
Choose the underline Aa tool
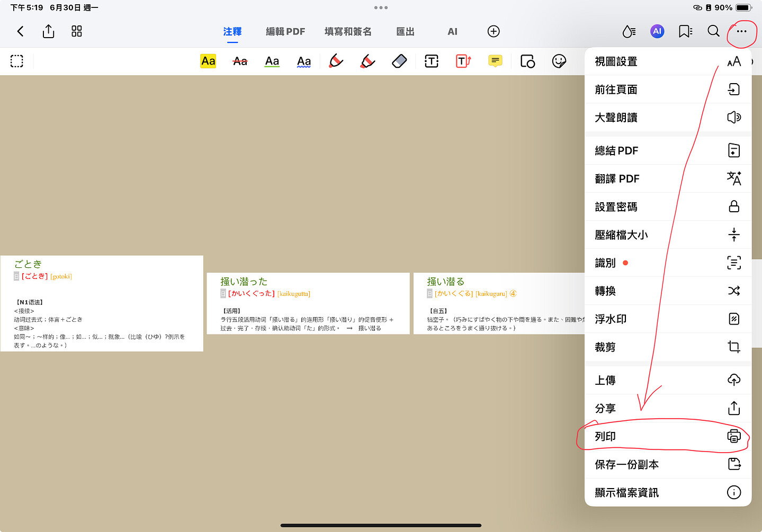[x=272, y=61]
